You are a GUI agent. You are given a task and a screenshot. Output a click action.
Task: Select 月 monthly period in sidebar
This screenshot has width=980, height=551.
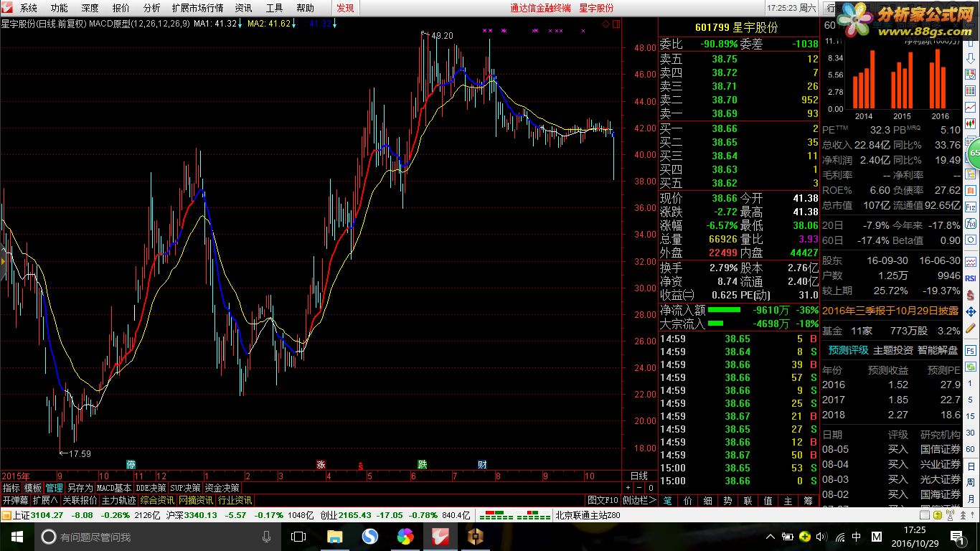[971, 499]
